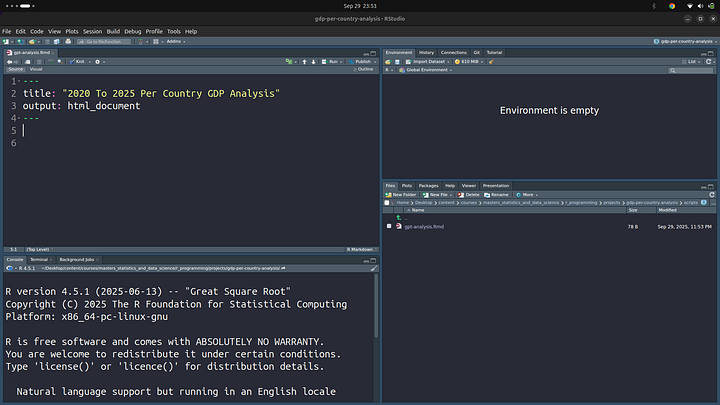720x405 pixels.
Task: Open the gdp-per-country-analysis project dropdown
Action: (x=686, y=41)
